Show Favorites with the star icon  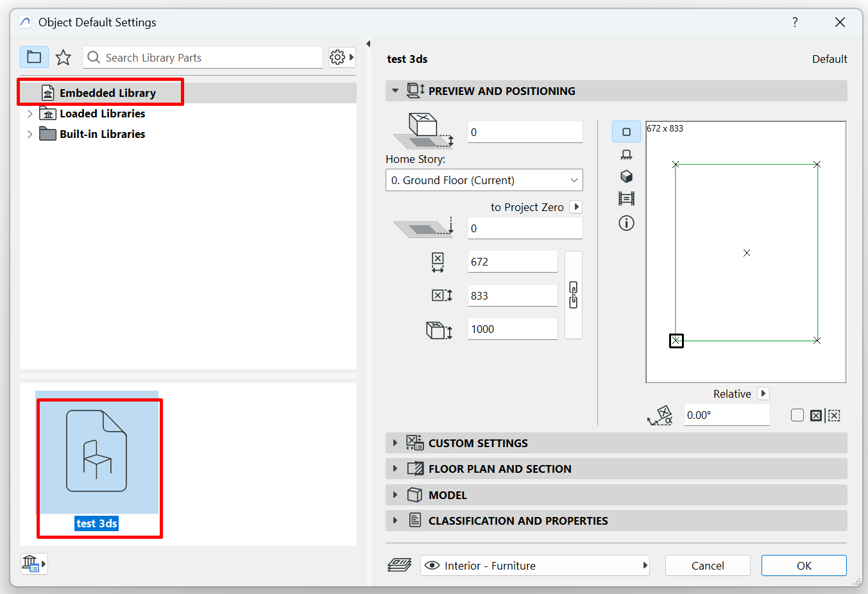coord(63,57)
